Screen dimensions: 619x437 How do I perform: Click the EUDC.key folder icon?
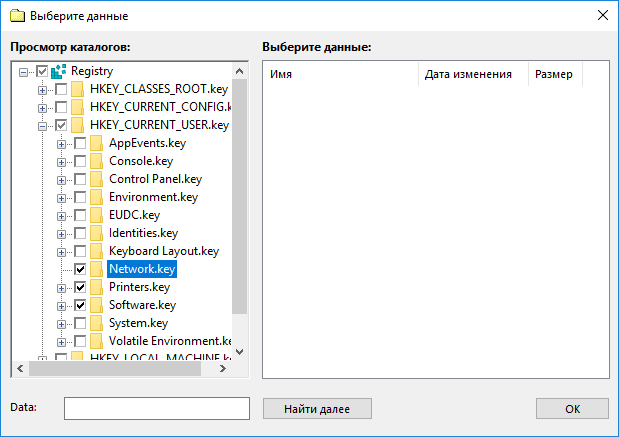96,215
